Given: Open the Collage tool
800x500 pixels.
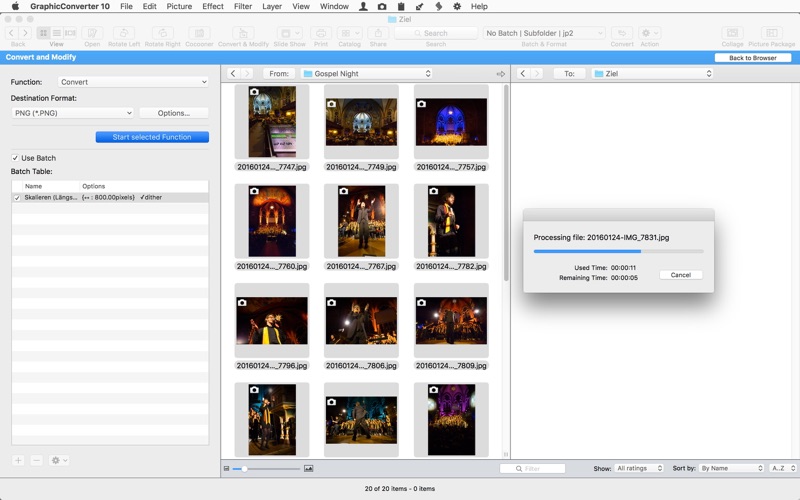Looking at the screenshot, I should 732,34.
